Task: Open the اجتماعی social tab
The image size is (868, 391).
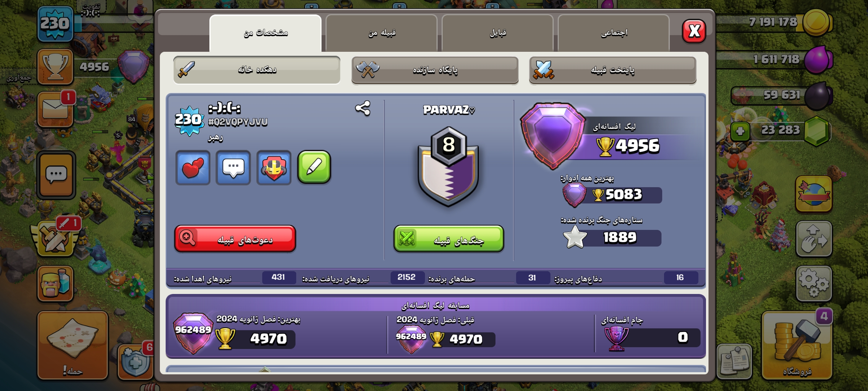Action: click(x=614, y=33)
